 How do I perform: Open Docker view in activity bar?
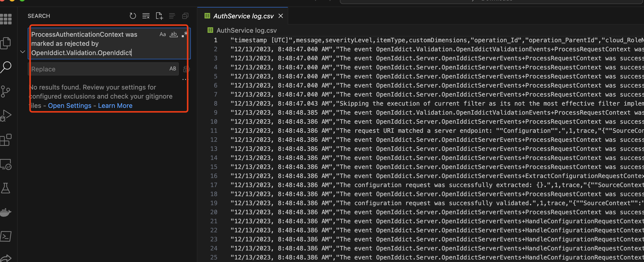click(x=6, y=212)
